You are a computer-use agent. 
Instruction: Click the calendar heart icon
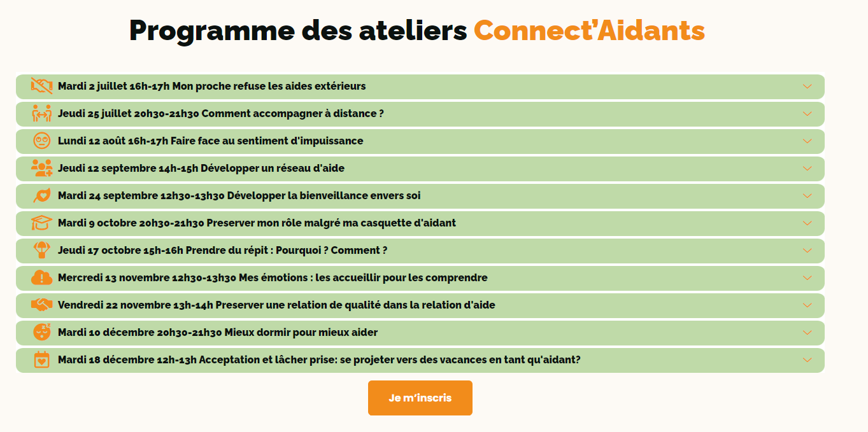pyautogui.click(x=42, y=359)
